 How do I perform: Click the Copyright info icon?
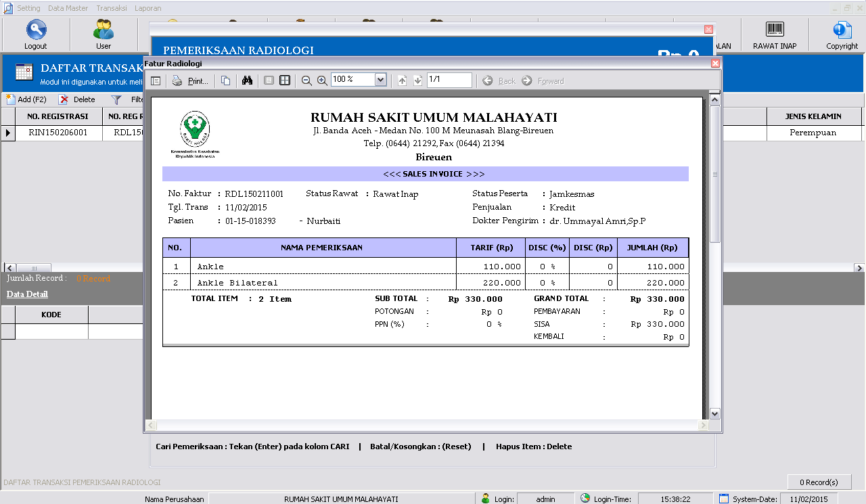(842, 30)
